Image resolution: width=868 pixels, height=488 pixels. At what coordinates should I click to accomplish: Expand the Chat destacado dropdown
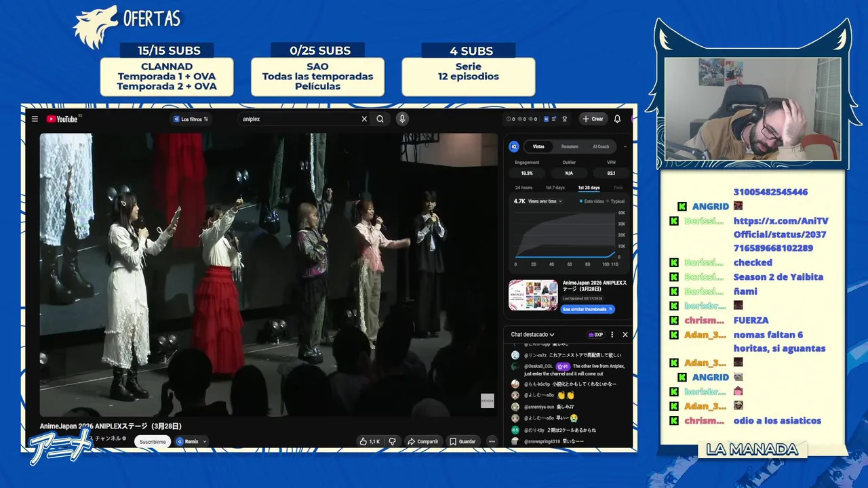533,334
